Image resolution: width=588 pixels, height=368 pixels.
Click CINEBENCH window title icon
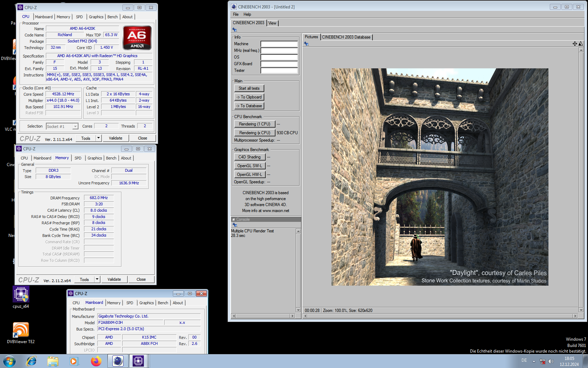click(x=234, y=7)
